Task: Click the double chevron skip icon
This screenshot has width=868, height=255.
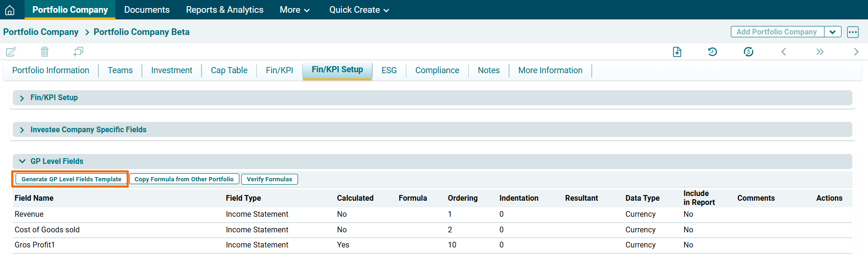Action: 820,51
